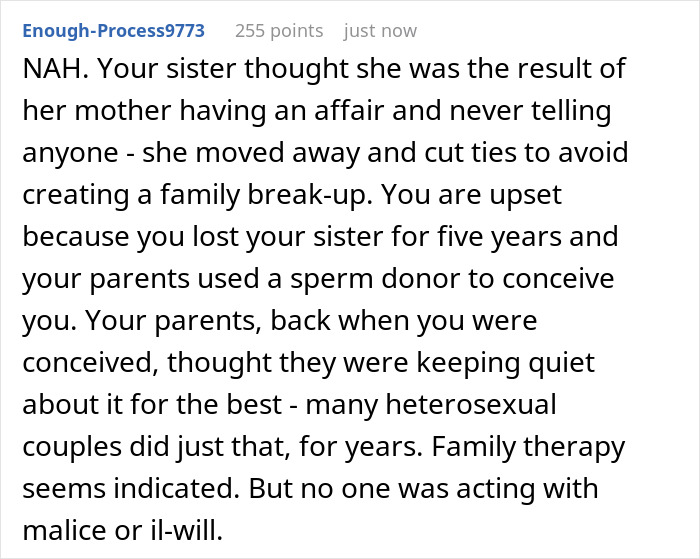Screen dimensions: 700x559
Task: Open the Enough-Process9773 user profile
Action: point(113,30)
